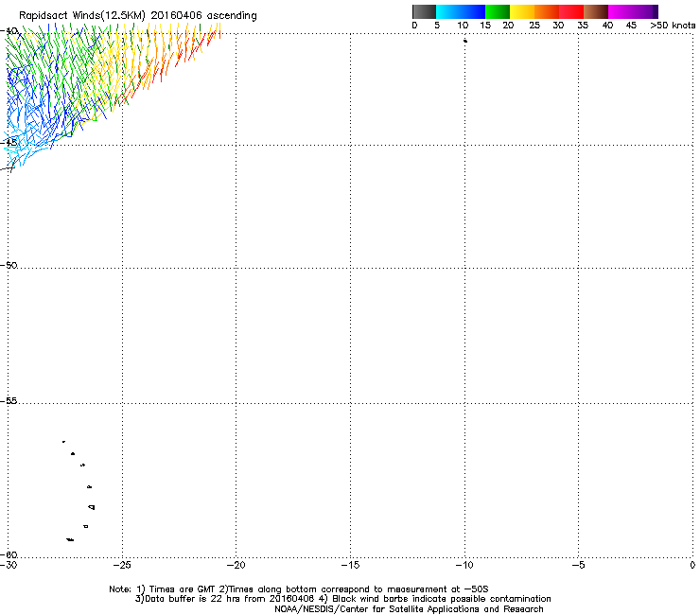This screenshot has height=615, width=700.
Task: Click the longitude label '-25'
Action: pyautogui.click(x=122, y=565)
